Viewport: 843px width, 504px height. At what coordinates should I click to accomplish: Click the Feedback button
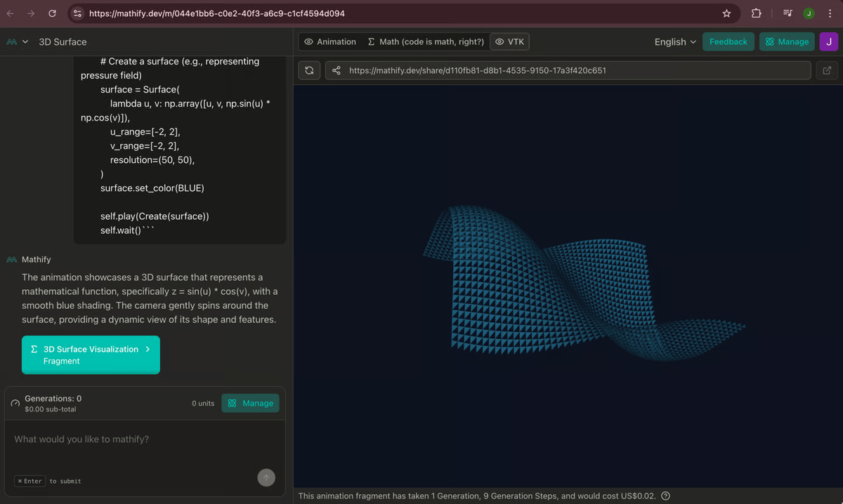coord(728,41)
